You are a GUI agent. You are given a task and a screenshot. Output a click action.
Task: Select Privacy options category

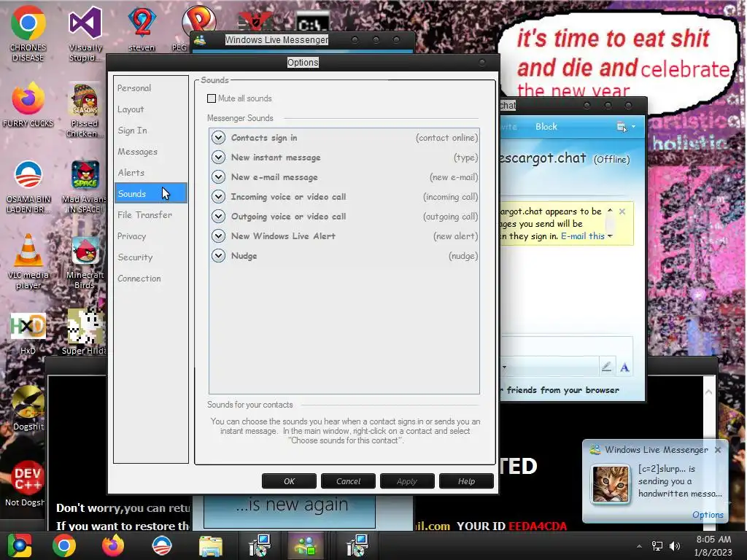coord(150,236)
